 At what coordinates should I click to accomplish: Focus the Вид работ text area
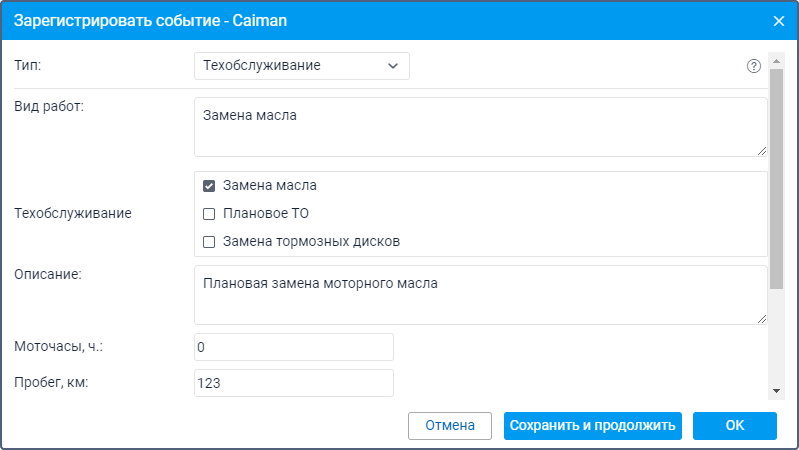click(x=481, y=127)
